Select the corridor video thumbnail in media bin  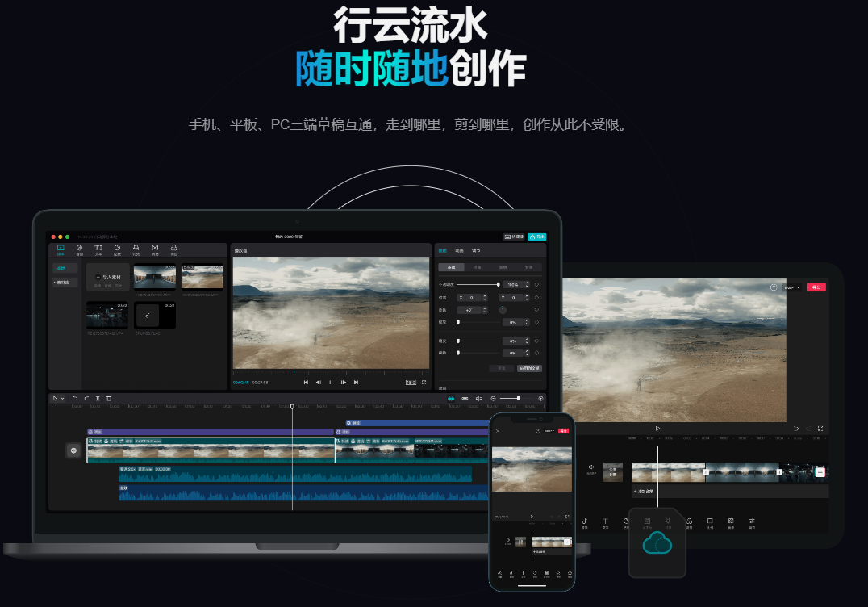[155, 277]
